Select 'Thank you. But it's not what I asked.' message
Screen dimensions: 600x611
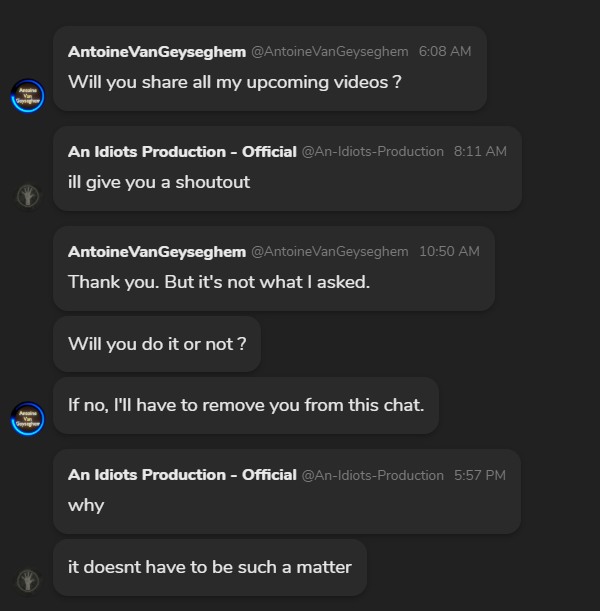(x=274, y=268)
